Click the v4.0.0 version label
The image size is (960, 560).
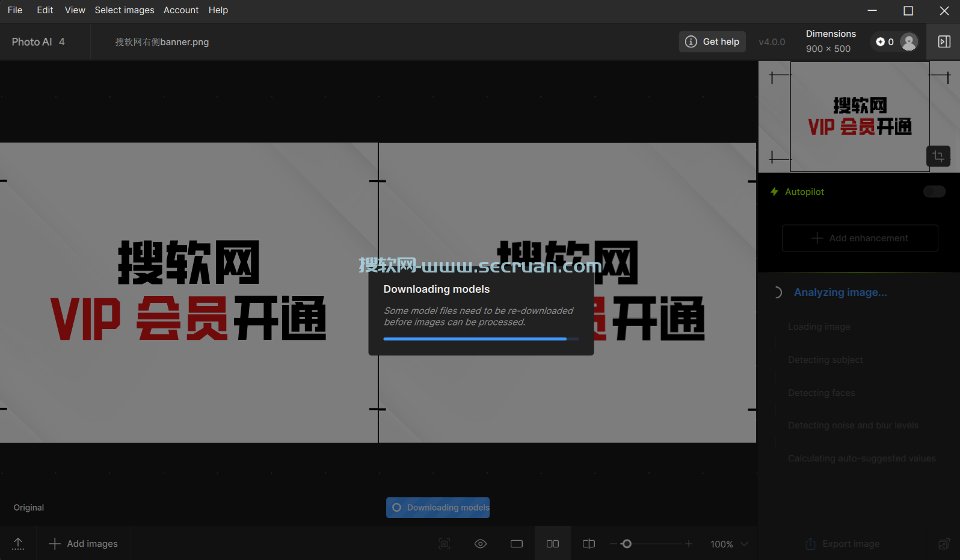(772, 42)
